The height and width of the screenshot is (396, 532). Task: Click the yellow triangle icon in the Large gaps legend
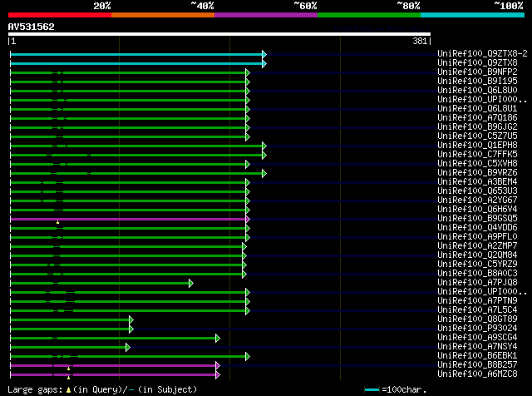68,390
